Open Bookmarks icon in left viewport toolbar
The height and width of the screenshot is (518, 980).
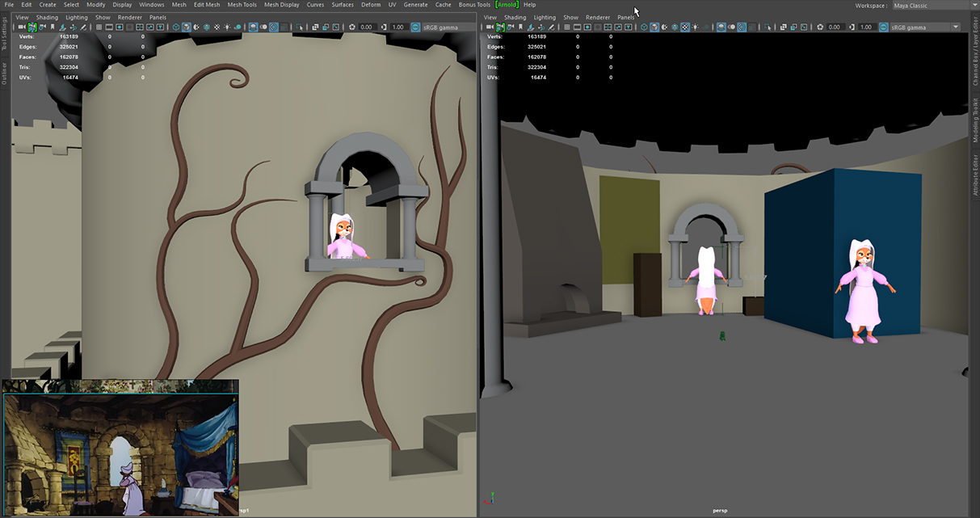(53, 27)
